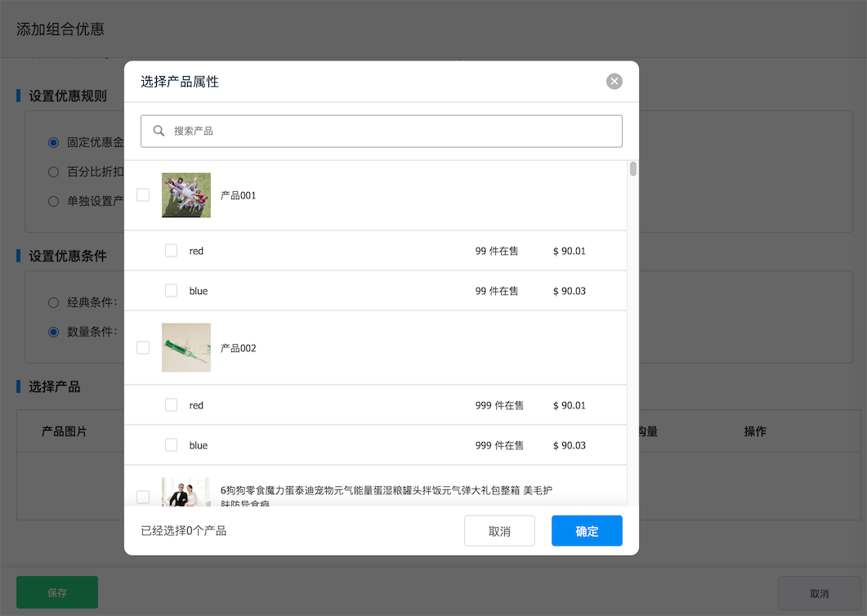Close the 选择产品属性 dialog via X icon
This screenshot has height=616, width=867.
tap(614, 81)
